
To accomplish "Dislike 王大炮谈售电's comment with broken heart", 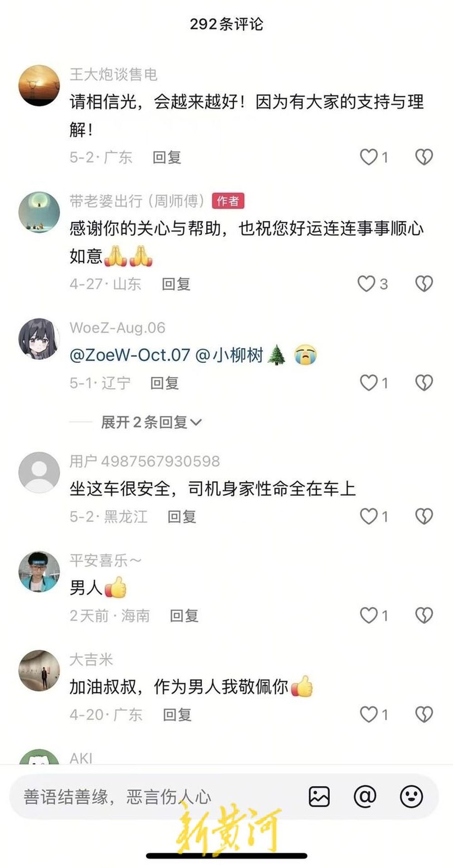I will 424,157.
